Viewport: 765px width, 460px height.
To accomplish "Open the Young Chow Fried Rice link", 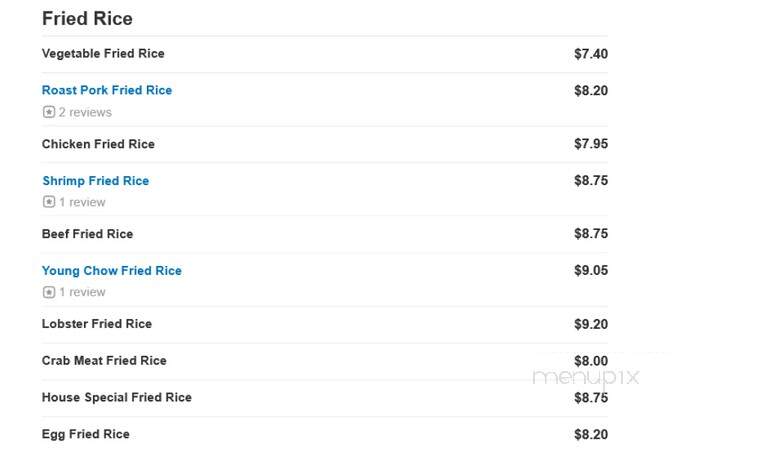I will point(112,271).
